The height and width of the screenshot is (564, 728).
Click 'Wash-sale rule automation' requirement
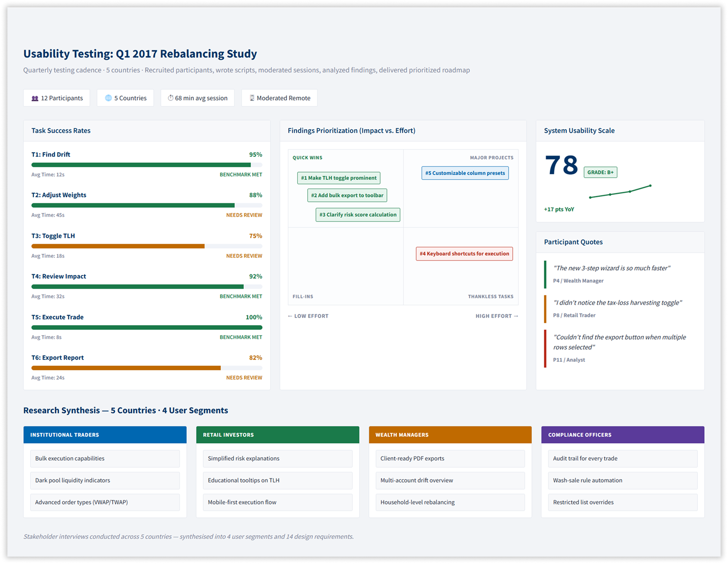(623, 480)
